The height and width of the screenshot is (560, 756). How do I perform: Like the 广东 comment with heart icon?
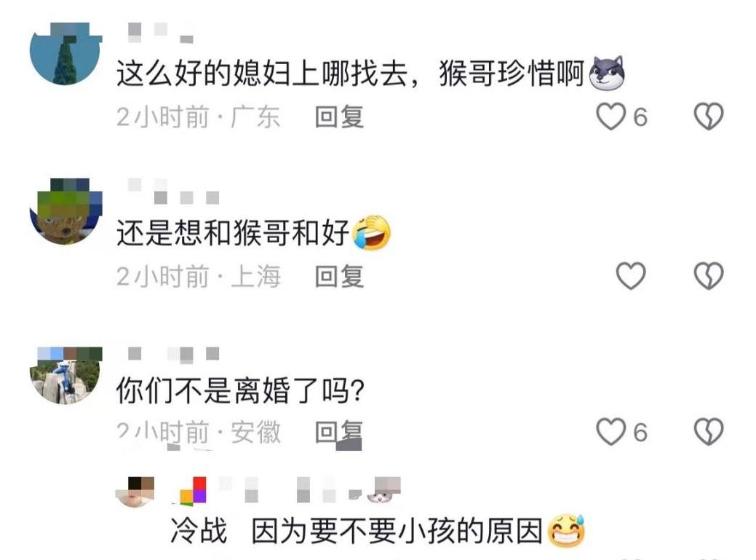coord(611,117)
